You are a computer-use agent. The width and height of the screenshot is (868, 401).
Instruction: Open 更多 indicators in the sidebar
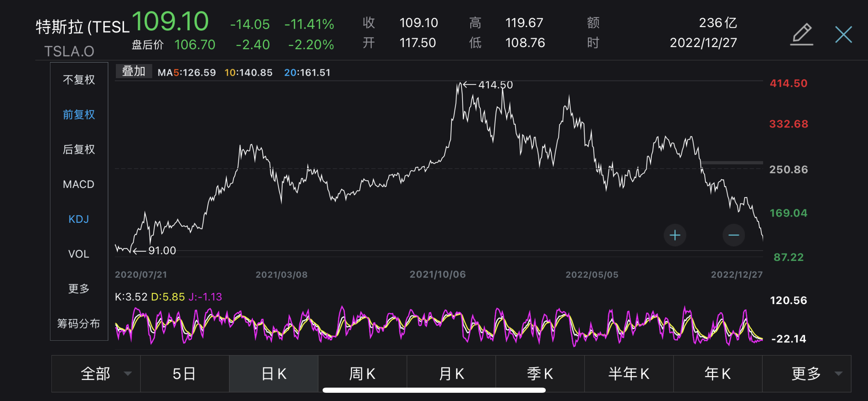[79, 289]
